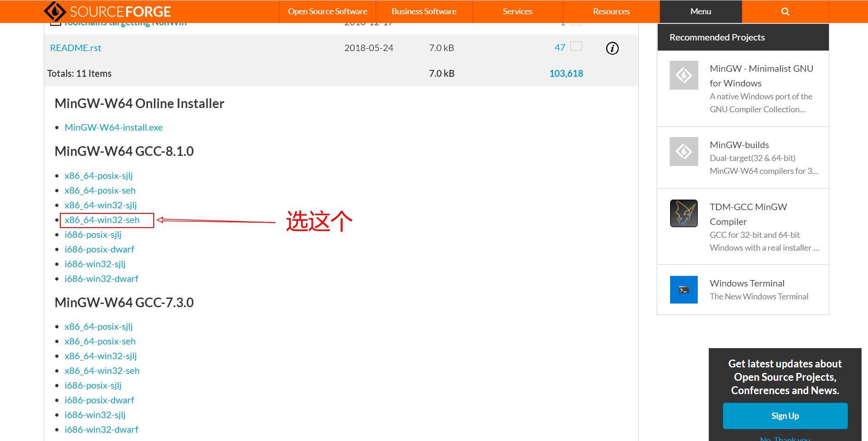Select i686-posix-dwarf under GCC-8.1.0
Viewport: 868px width, 441px height.
click(99, 249)
